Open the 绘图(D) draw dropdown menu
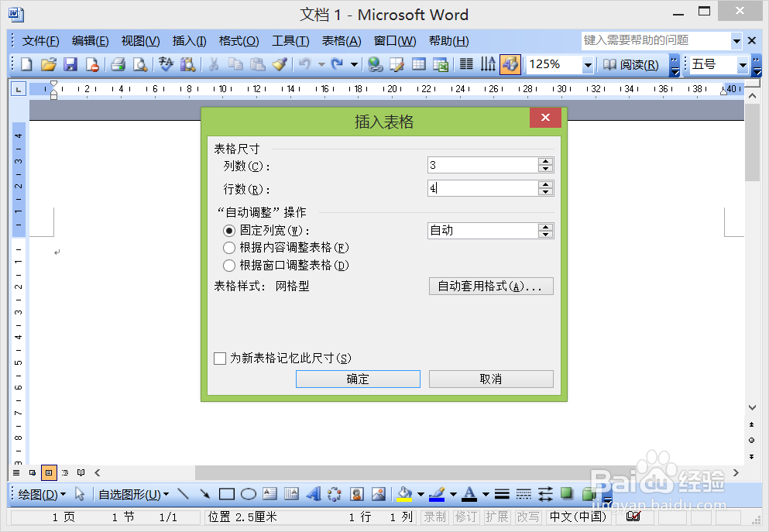Image resolution: width=769 pixels, height=532 pixels. (41, 494)
